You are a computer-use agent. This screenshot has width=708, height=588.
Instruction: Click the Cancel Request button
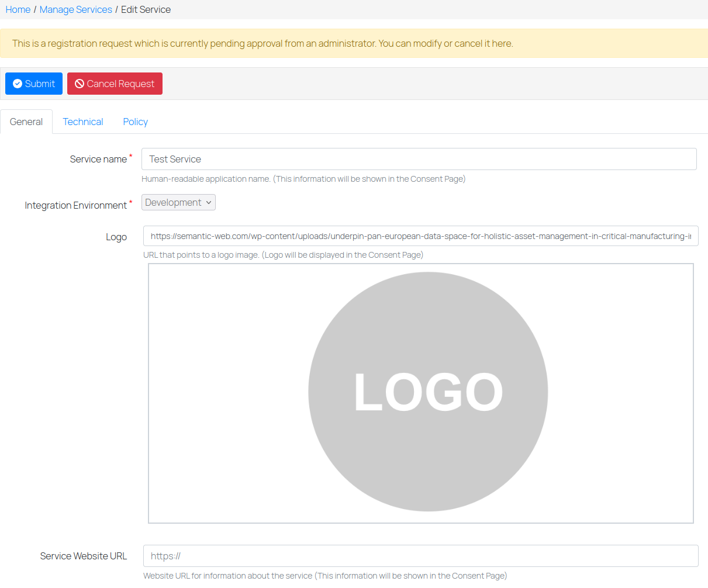[x=115, y=84]
